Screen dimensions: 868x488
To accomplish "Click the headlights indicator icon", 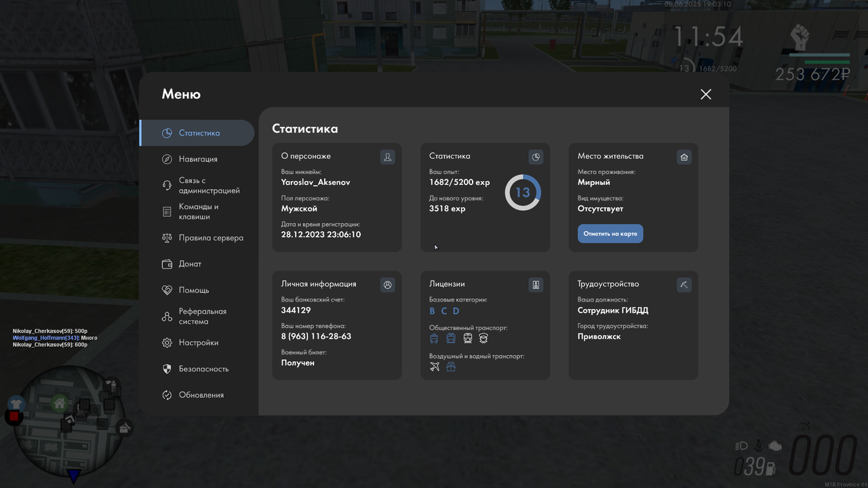I will coord(741,446).
